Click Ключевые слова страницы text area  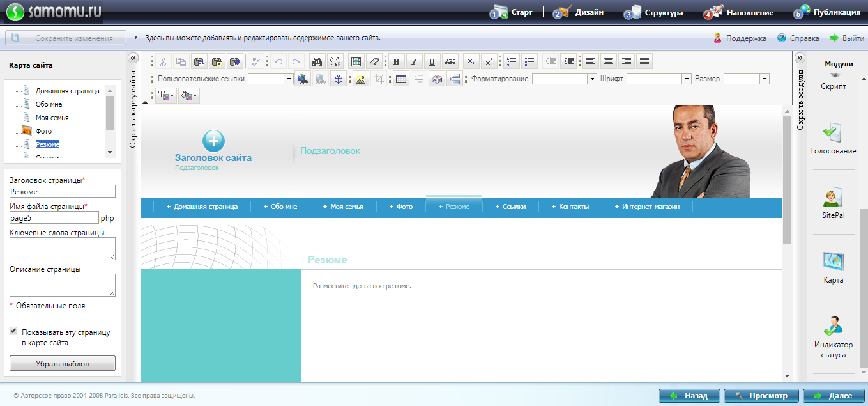pos(63,249)
